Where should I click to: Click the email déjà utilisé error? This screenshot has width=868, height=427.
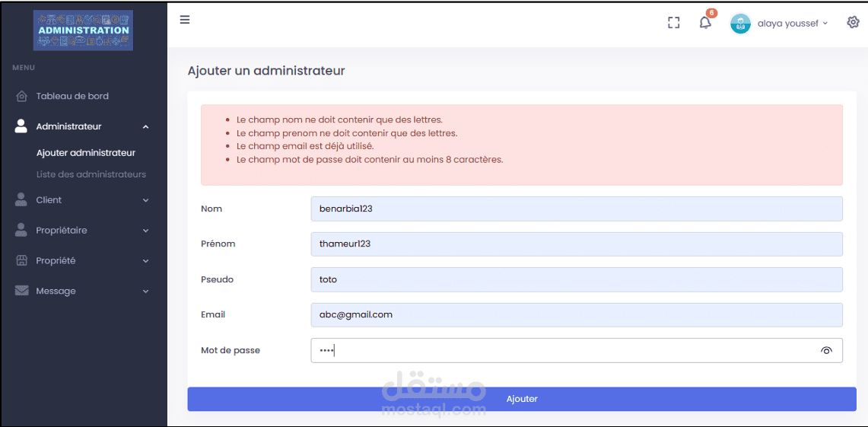pyautogui.click(x=305, y=146)
